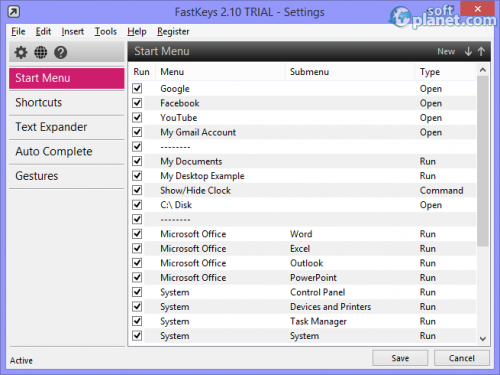Screen dimensions: 500x375
Task: Open the Edit menu
Action: coord(43,31)
